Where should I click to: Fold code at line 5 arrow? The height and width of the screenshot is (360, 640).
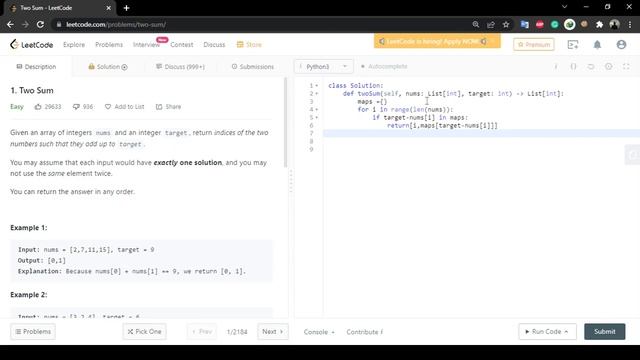317,118
